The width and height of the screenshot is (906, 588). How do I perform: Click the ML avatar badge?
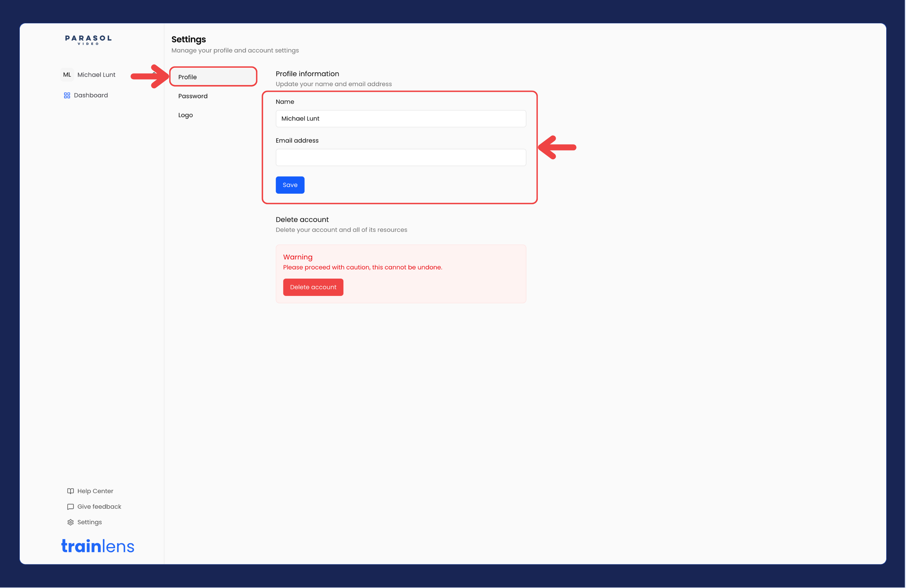67,75
